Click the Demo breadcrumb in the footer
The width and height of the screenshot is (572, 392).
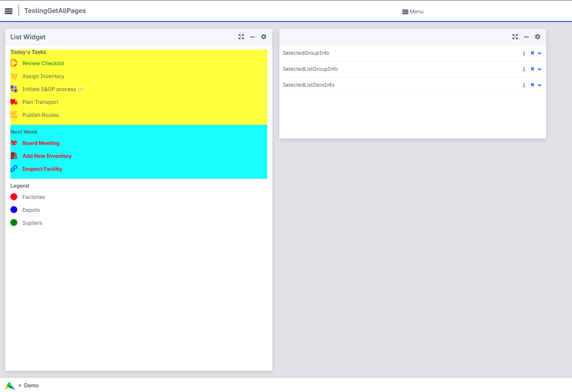(32, 386)
